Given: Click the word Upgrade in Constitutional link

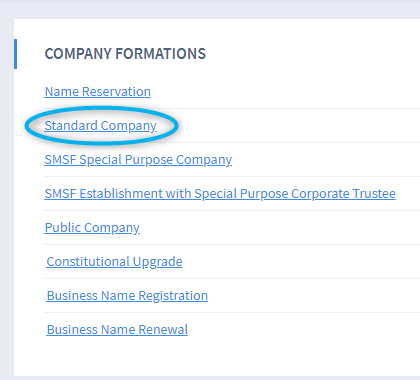Looking at the screenshot, I should click(158, 262).
